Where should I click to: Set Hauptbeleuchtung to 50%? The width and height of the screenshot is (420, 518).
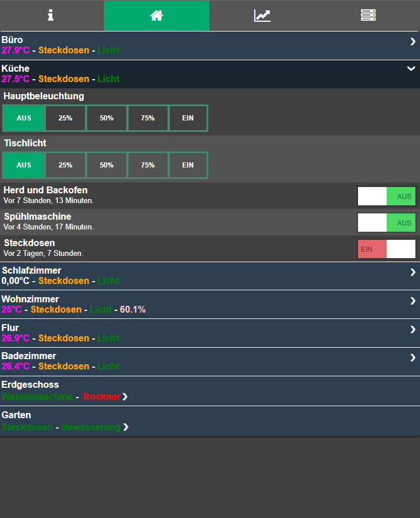(107, 118)
